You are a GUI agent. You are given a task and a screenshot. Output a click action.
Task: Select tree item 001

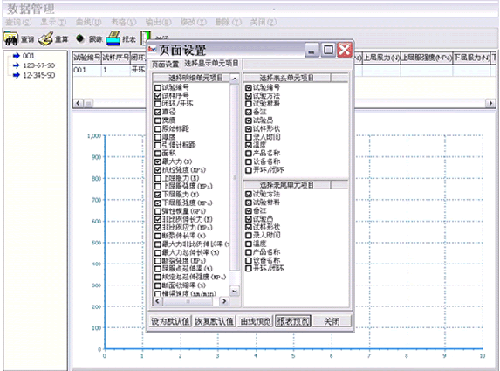pyautogui.click(x=28, y=56)
